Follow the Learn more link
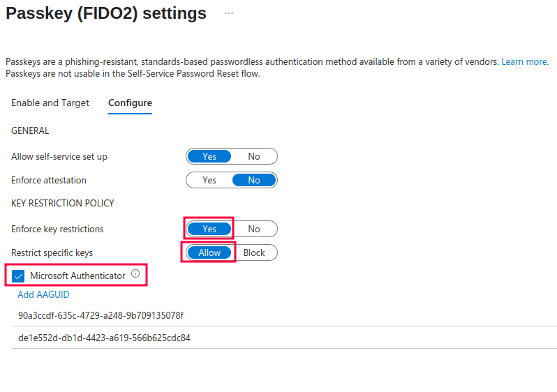 [524, 62]
